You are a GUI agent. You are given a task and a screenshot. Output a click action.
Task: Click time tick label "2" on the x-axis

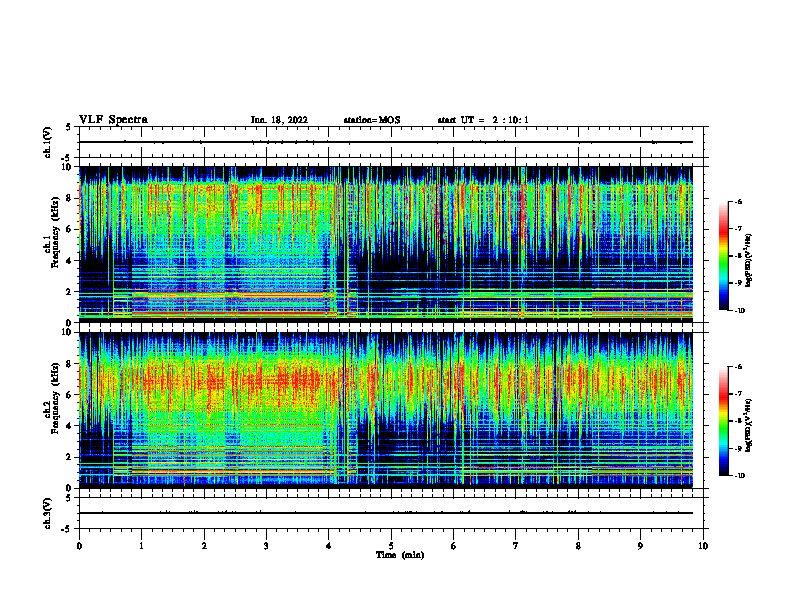click(204, 546)
